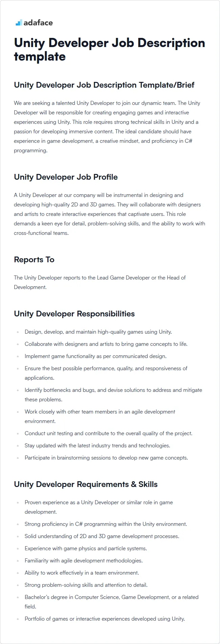This screenshot has width=220, height=644.
Task: Click bullet 'Strong problem-solving skills and attention to detail'
Action: (x=86, y=585)
